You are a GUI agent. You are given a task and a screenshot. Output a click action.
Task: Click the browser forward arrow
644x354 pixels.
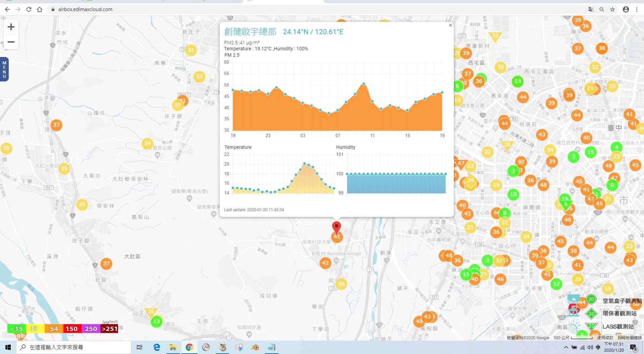(x=18, y=9)
